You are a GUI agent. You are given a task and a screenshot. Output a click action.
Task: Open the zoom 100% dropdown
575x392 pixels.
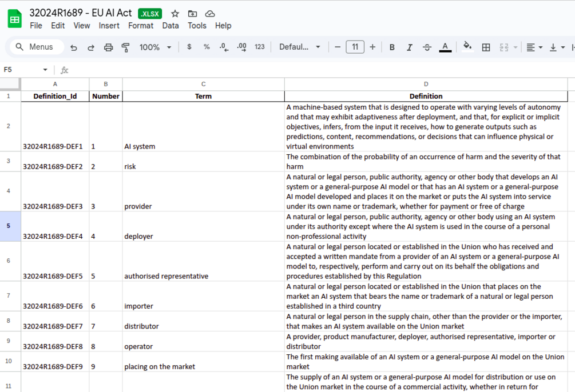tap(155, 47)
